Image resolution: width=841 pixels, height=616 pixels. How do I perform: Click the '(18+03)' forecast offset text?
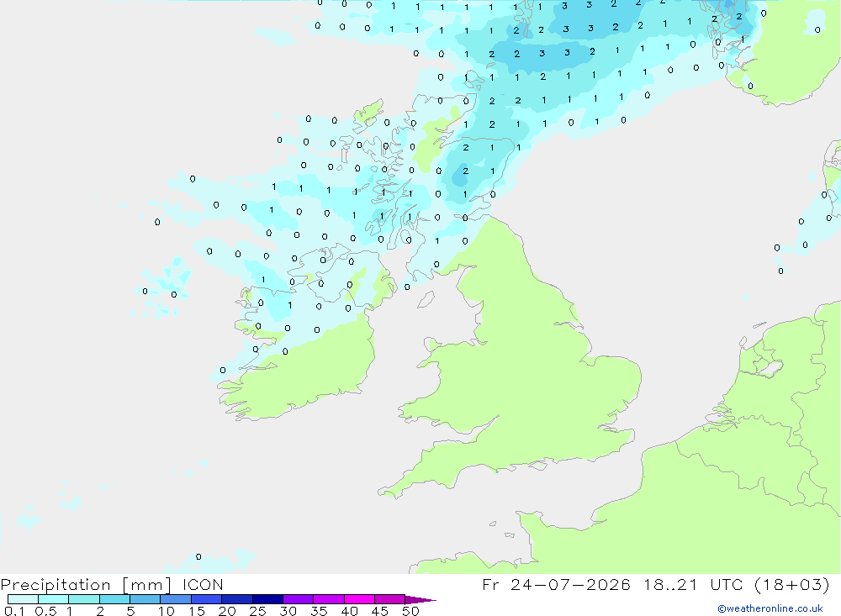(x=791, y=584)
